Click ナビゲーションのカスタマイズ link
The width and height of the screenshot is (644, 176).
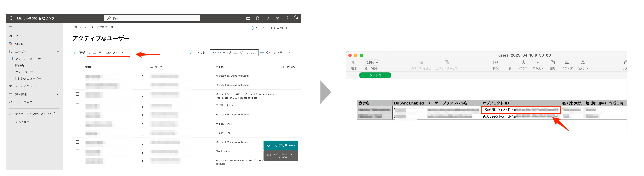[35, 114]
